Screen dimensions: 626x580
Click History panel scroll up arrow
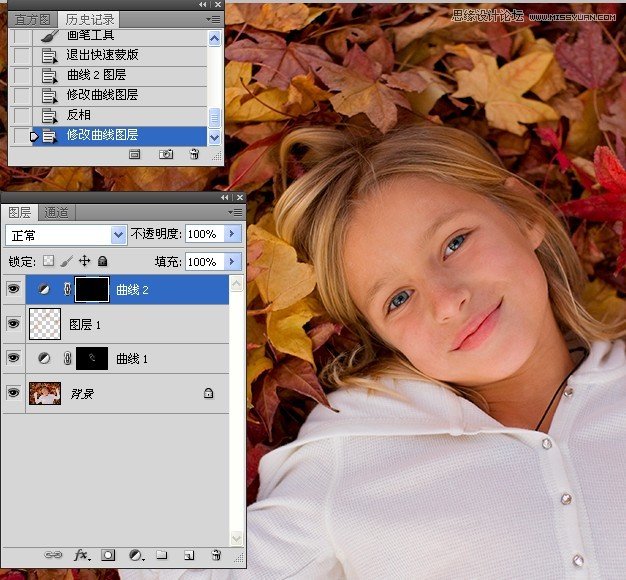pos(214,39)
